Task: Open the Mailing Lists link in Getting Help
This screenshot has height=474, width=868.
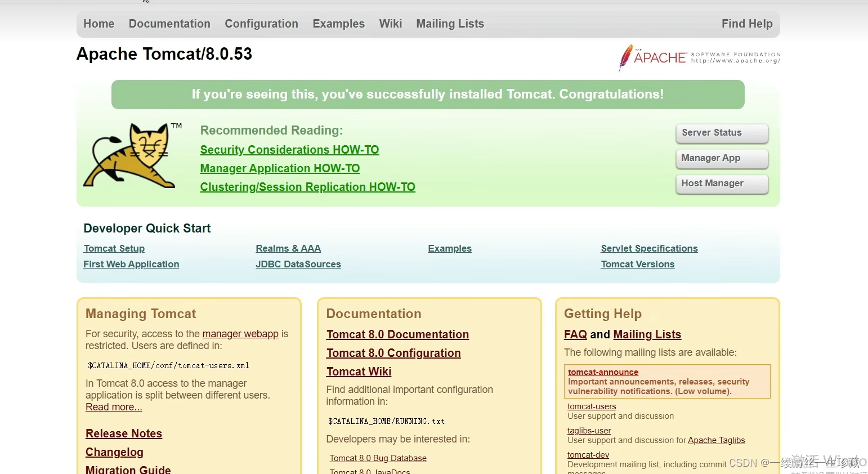Action: (x=647, y=334)
